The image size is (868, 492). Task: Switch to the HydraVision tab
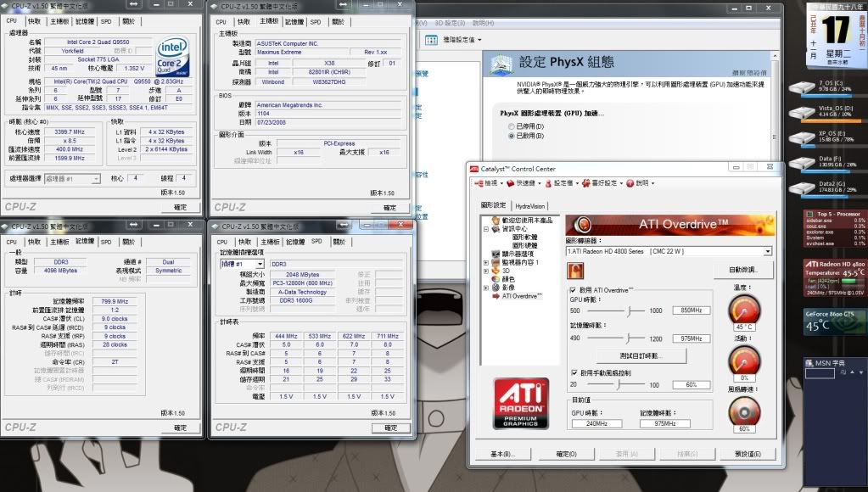[529, 206]
